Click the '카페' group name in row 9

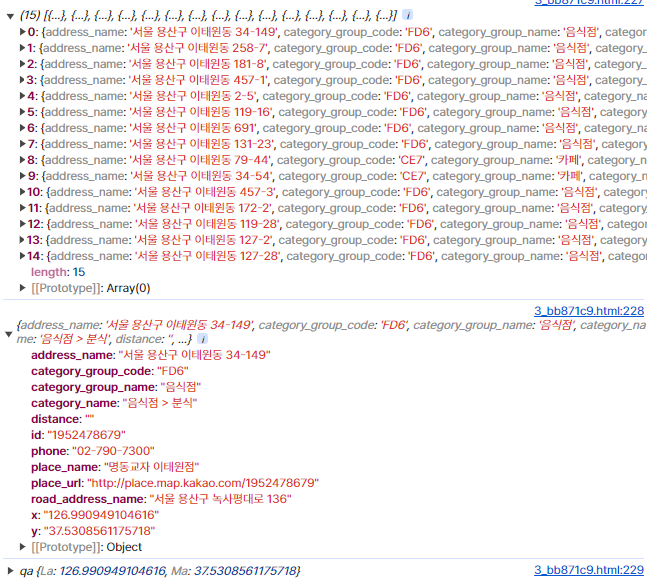569,176
